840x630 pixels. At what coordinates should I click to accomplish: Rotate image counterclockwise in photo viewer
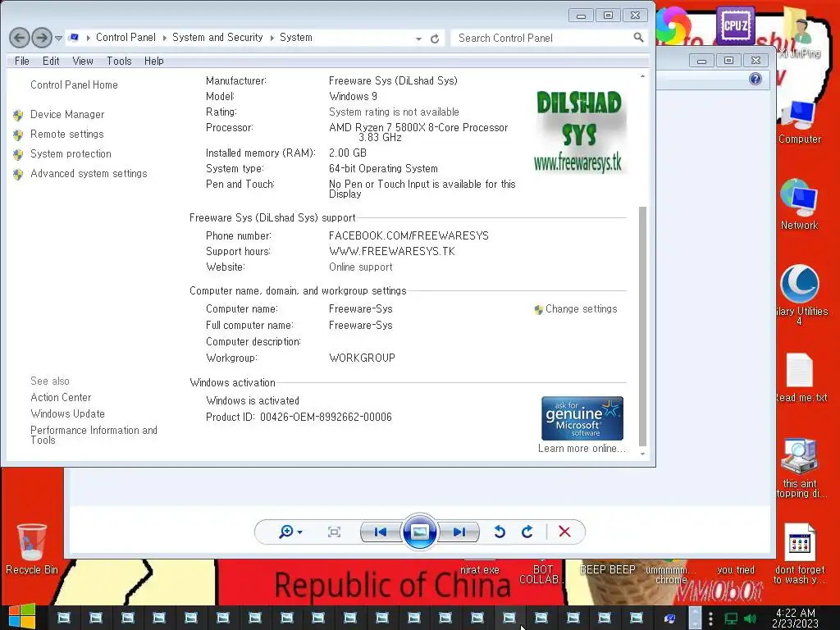(x=500, y=532)
